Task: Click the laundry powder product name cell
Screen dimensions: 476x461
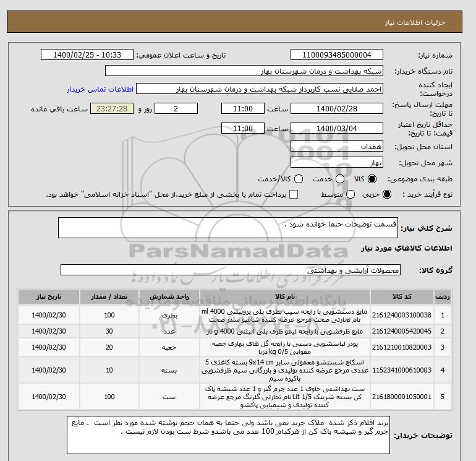Action: pyautogui.click(x=285, y=347)
